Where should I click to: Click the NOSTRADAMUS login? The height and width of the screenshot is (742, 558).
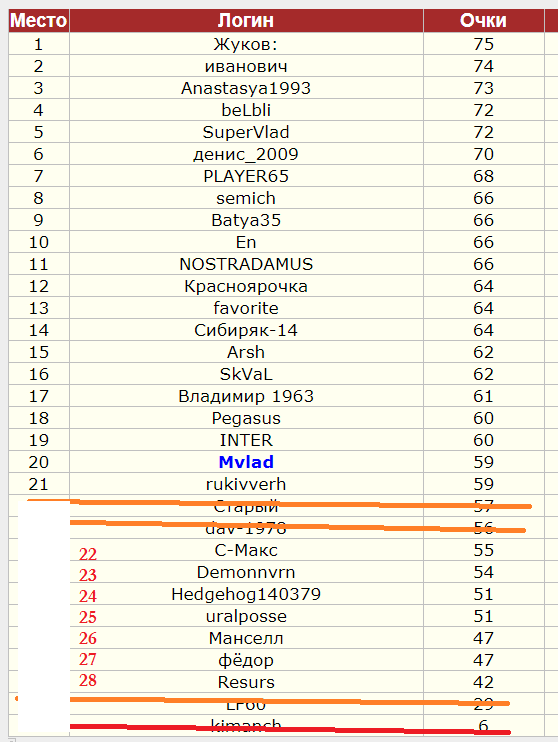[x=246, y=264]
